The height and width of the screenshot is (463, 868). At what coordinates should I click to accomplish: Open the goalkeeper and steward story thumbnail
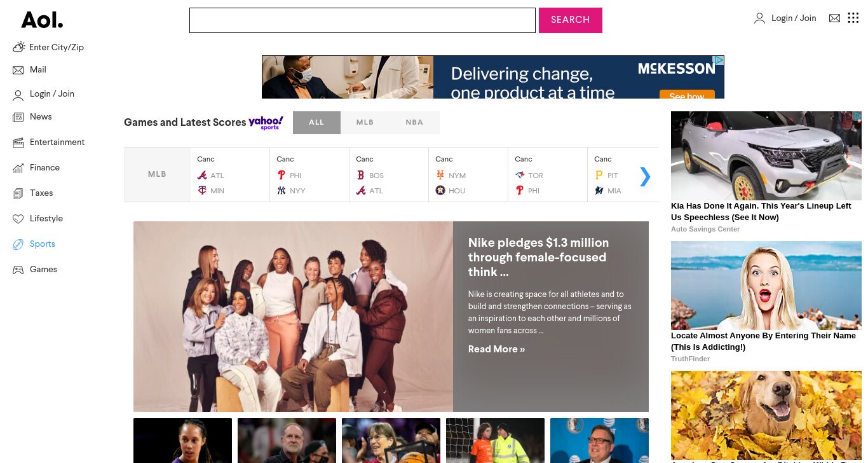[495, 440]
